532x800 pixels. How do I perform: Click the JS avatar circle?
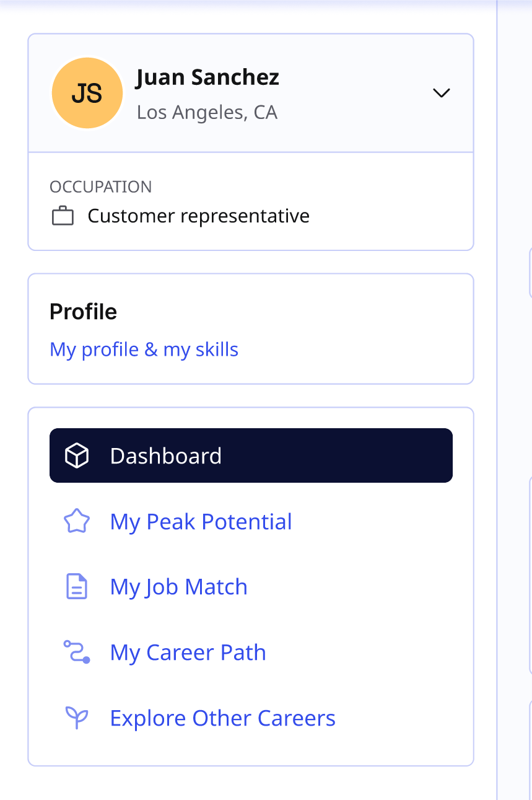87,93
